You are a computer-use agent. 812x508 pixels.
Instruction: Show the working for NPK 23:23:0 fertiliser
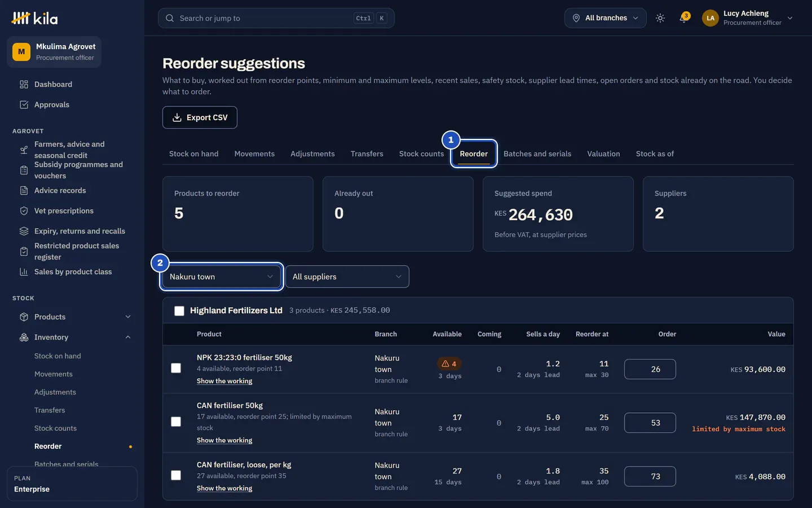[x=224, y=381]
